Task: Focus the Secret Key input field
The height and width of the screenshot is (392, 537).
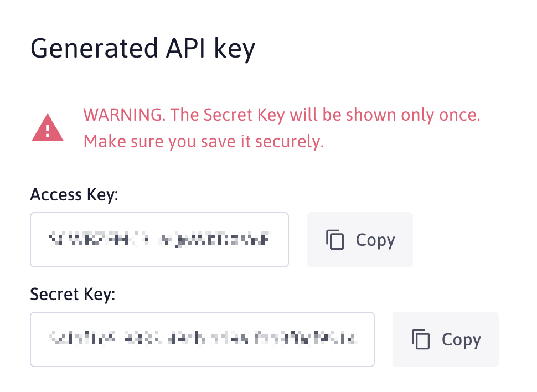Action: point(202,339)
